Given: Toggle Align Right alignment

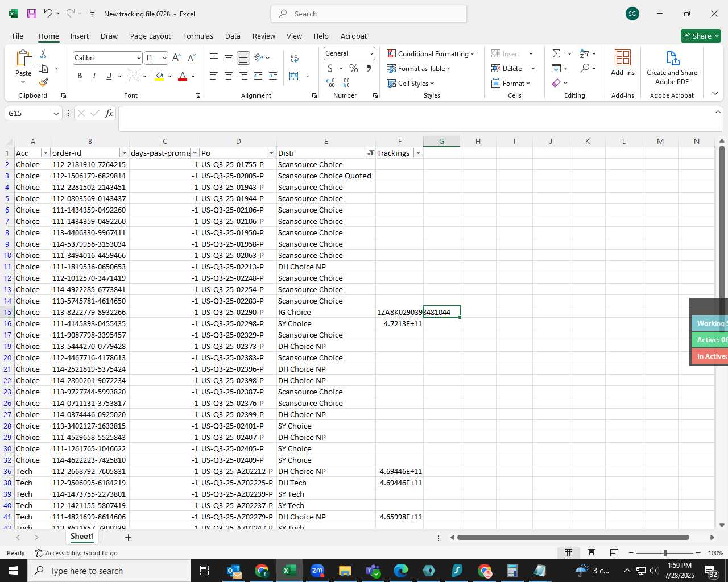Looking at the screenshot, I should [x=243, y=76].
